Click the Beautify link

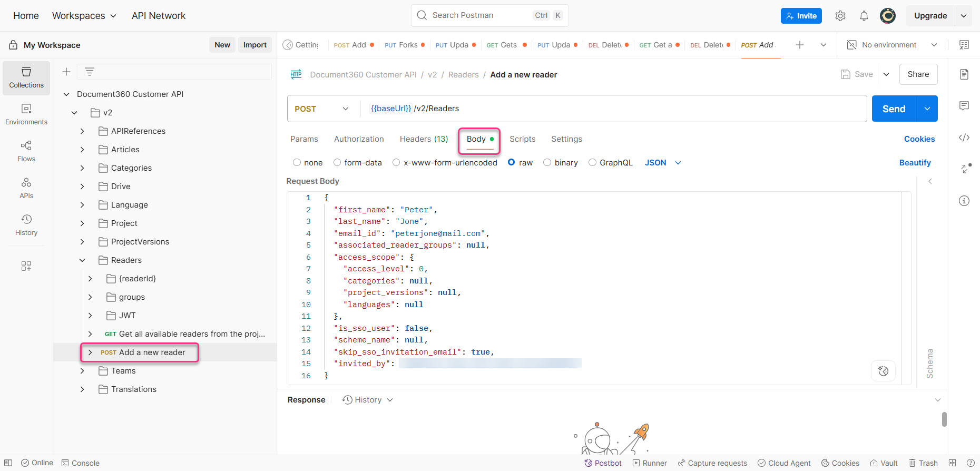coord(915,163)
